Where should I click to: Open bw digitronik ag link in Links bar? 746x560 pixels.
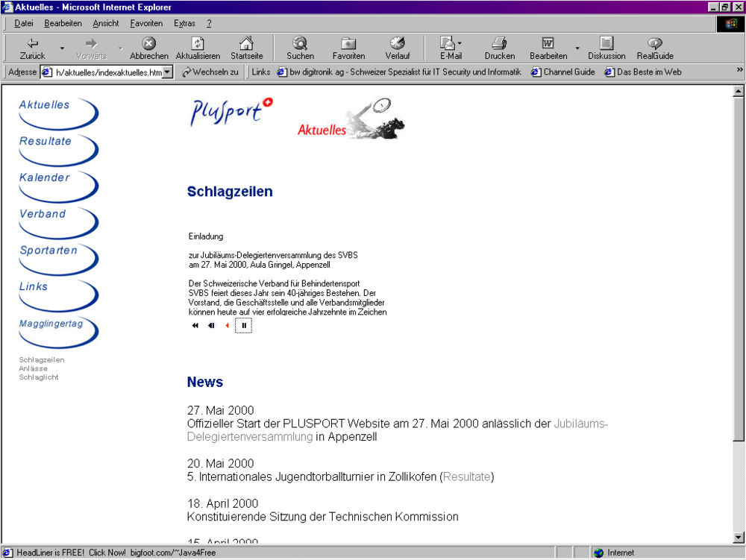pyautogui.click(x=399, y=72)
